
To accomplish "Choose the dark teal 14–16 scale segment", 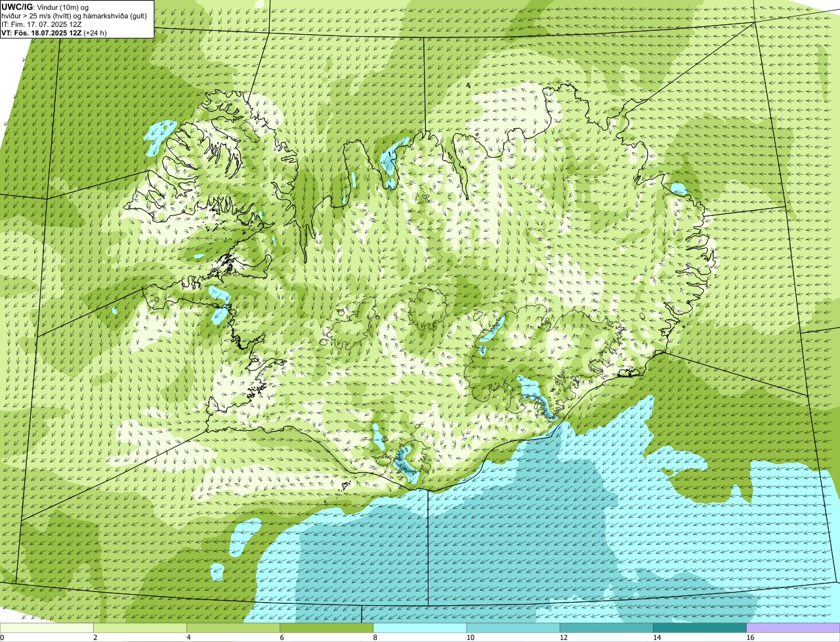I will click(700, 628).
